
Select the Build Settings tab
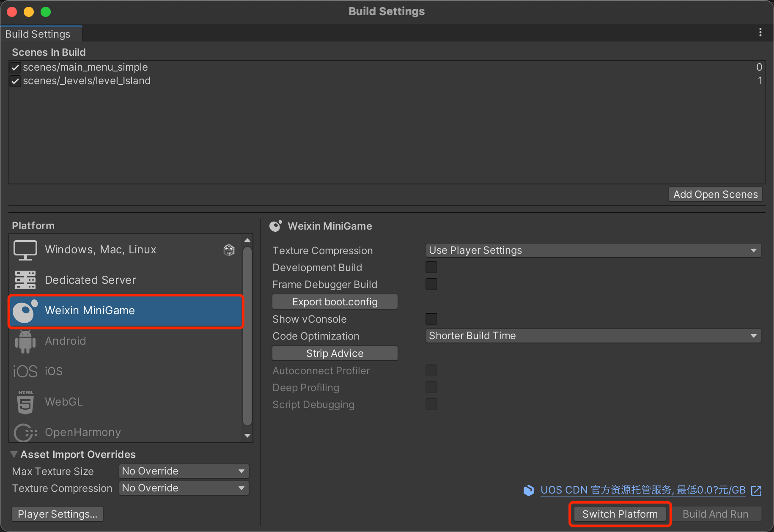point(38,34)
